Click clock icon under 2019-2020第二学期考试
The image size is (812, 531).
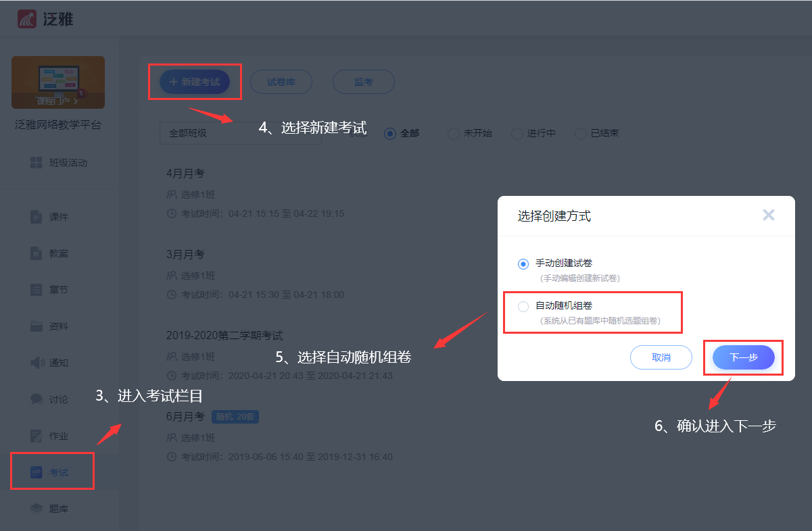172,376
